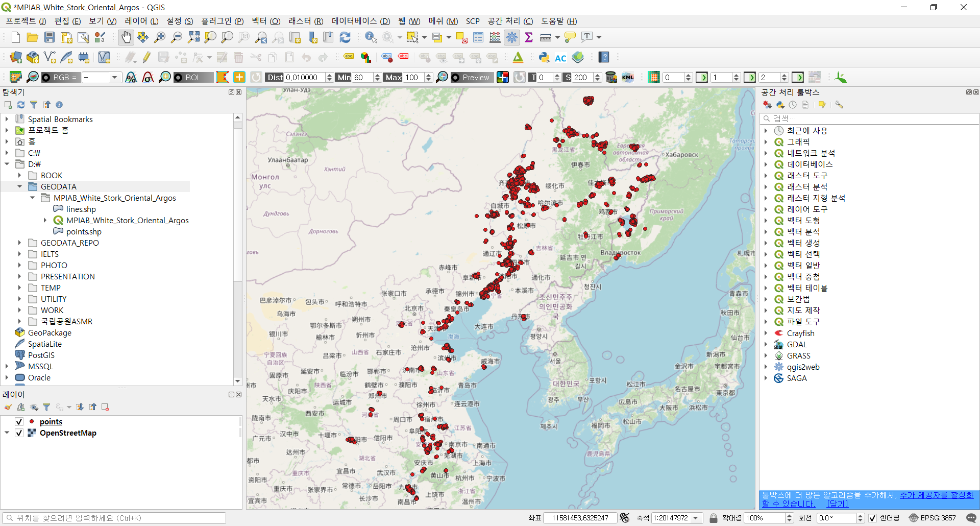Click the locator search field at bottom
980x526 pixels.
point(114,518)
